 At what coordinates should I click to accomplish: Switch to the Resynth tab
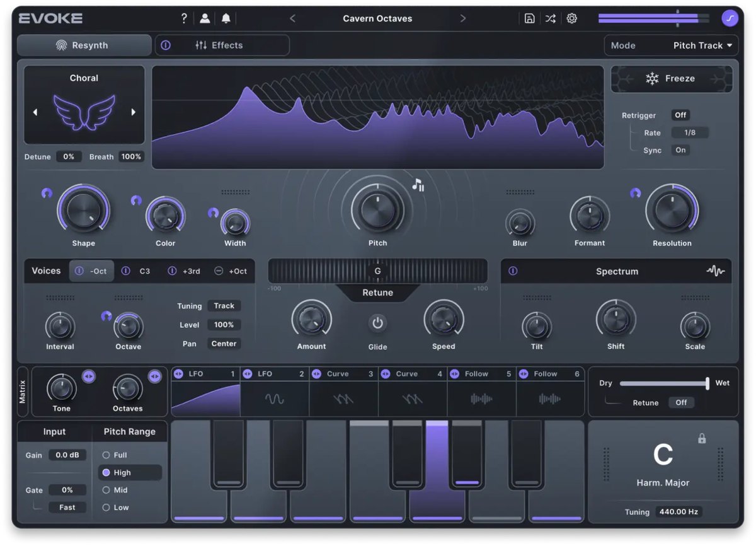coord(84,45)
